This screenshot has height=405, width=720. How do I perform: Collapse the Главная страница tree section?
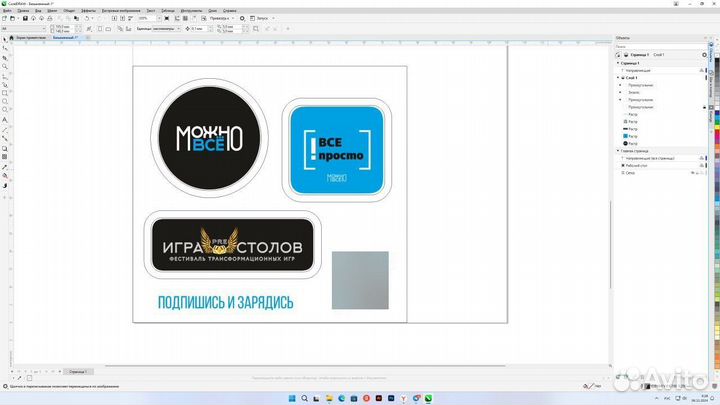(x=618, y=151)
